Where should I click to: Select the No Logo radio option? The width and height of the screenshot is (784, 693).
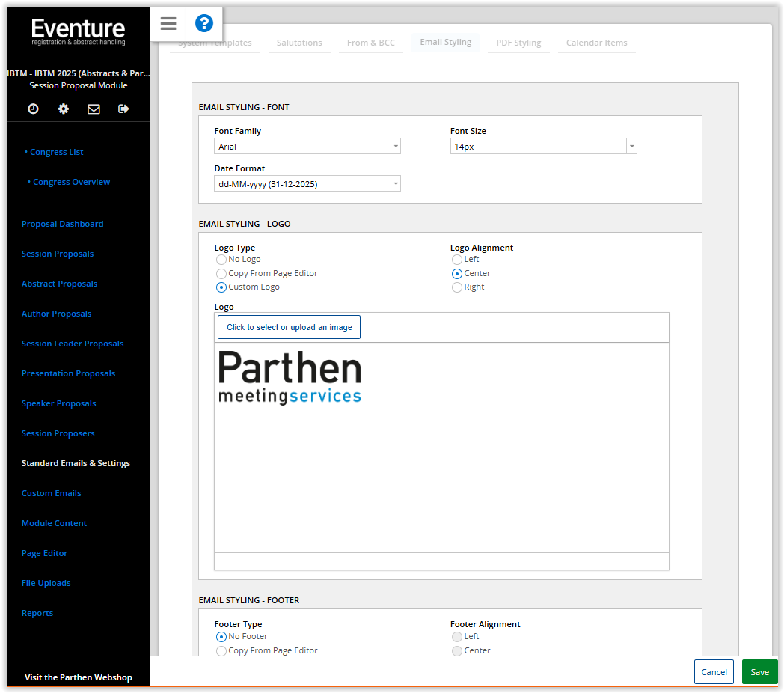(x=221, y=260)
